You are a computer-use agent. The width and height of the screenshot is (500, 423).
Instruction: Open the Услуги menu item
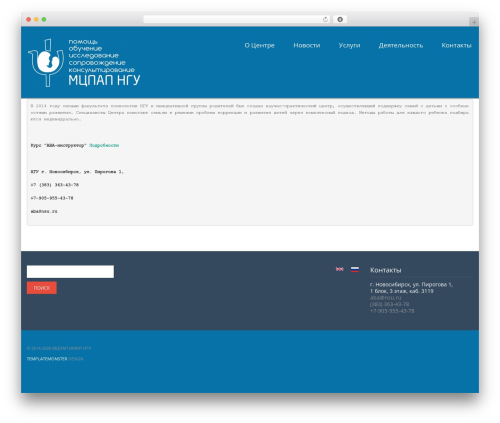[x=349, y=45]
